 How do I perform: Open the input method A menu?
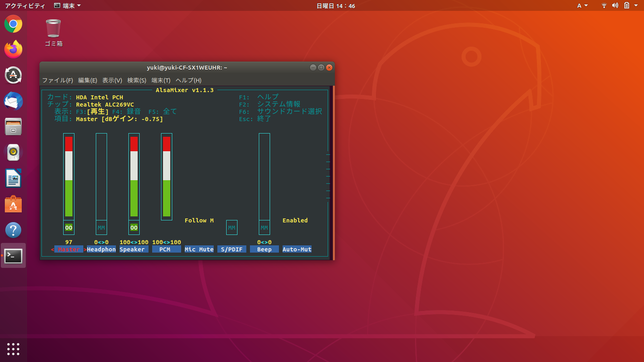point(582,6)
